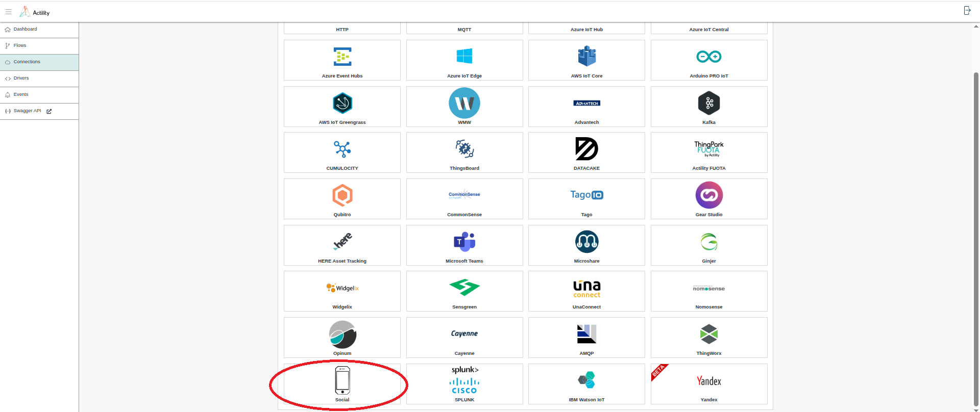Click the scrollbar up arrow
980x412 pixels.
976,26
